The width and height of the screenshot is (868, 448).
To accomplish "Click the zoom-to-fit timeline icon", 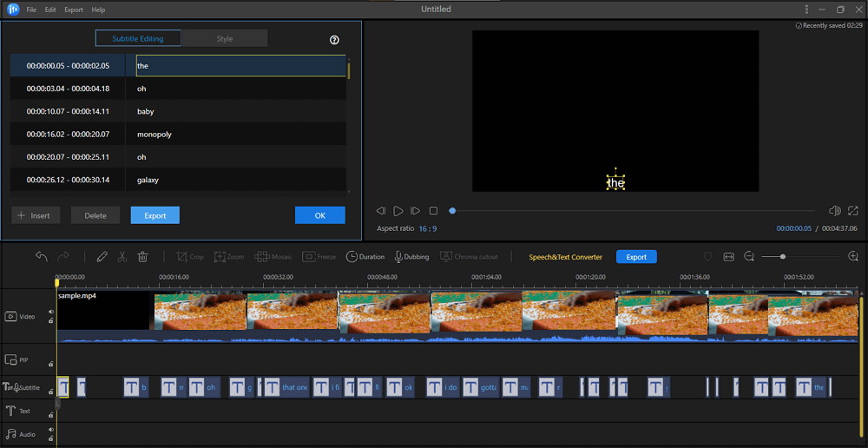I will [728, 257].
